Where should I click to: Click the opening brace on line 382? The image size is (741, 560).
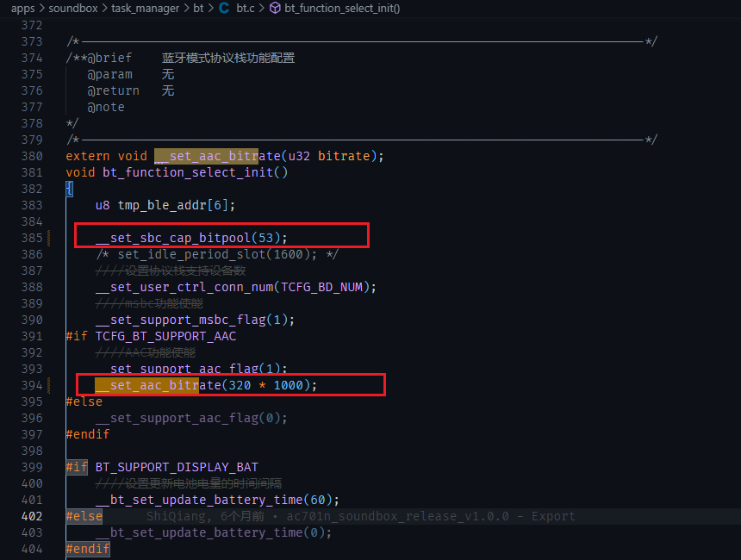click(70, 189)
